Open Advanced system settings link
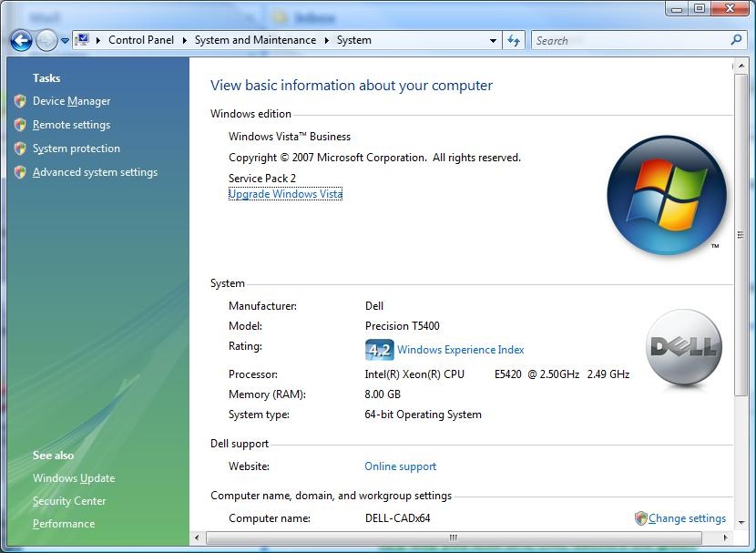Image resolution: width=756 pixels, height=553 pixels. (95, 172)
